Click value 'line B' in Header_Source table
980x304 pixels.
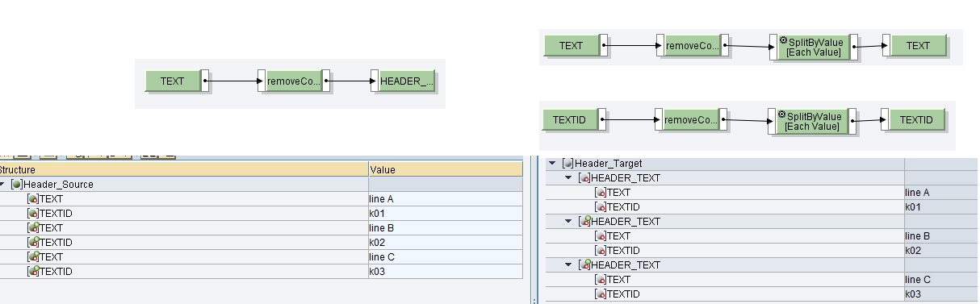click(381, 228)
